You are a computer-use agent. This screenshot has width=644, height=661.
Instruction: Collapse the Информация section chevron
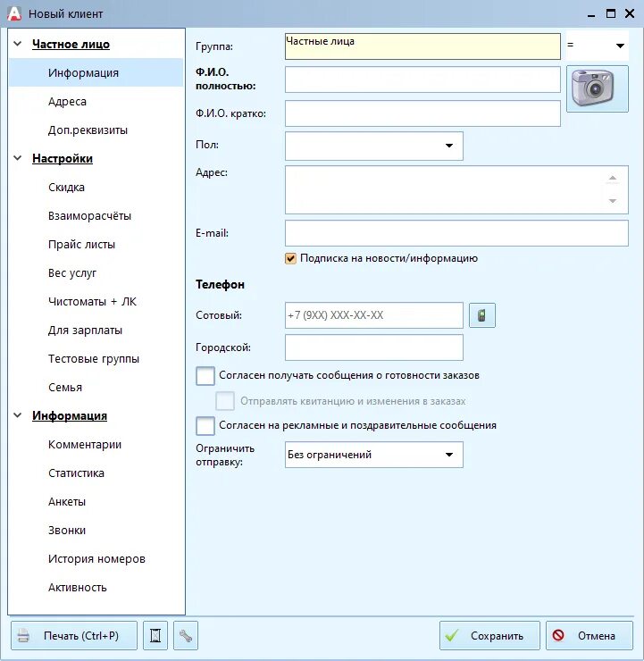coord(18,415)
